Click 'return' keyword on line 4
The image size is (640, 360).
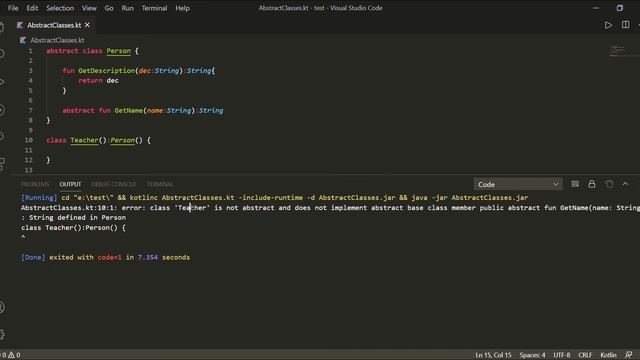tap(90, 80)
